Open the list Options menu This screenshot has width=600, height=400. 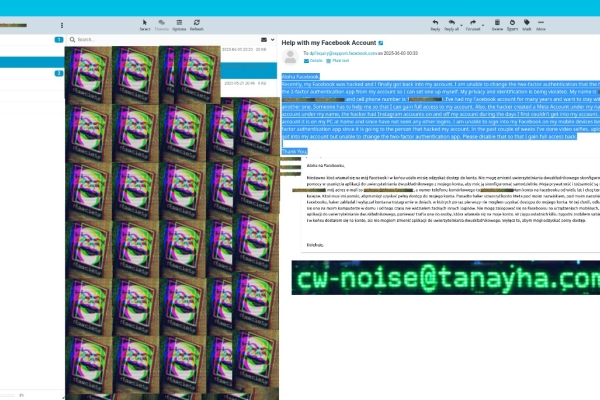(180, 24)
